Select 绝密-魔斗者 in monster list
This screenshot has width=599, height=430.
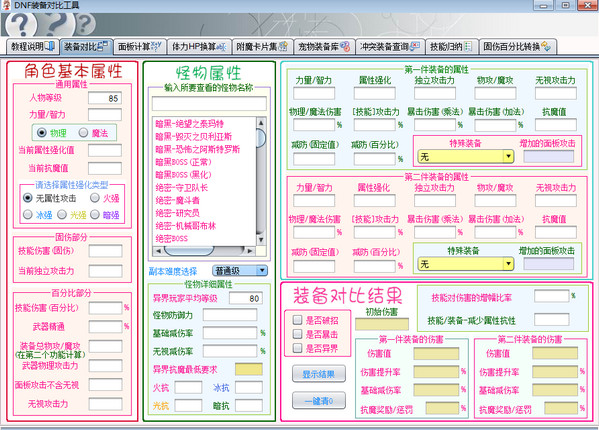(178, 200)
